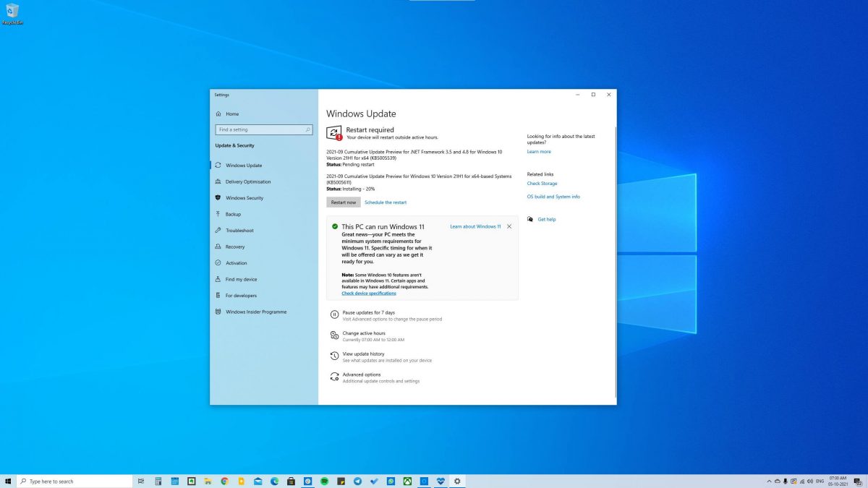868x488 pixels.
Task: Open Microsoft Store from the taskbar
Action: coord(291,480)
